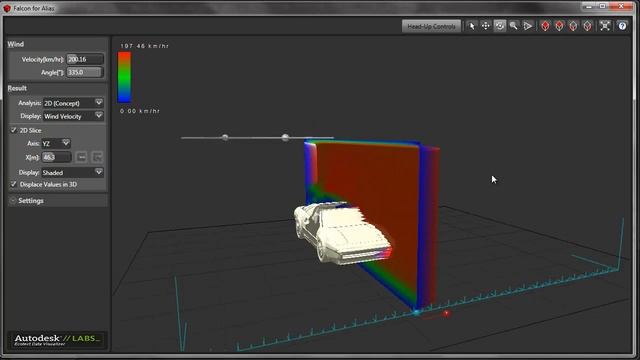Click the first red cube view icon
The width and height of the screenshot is (640, 360).
point(545,26)
